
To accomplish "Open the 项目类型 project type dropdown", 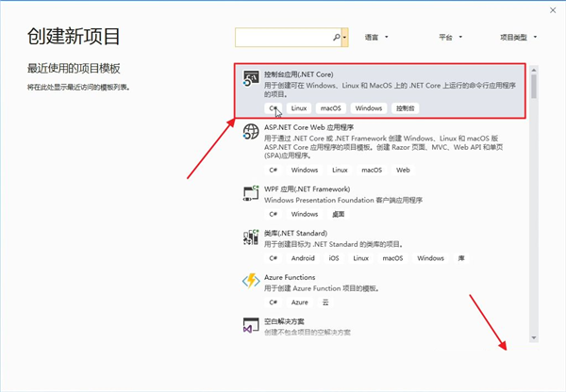I will point(518,37).
